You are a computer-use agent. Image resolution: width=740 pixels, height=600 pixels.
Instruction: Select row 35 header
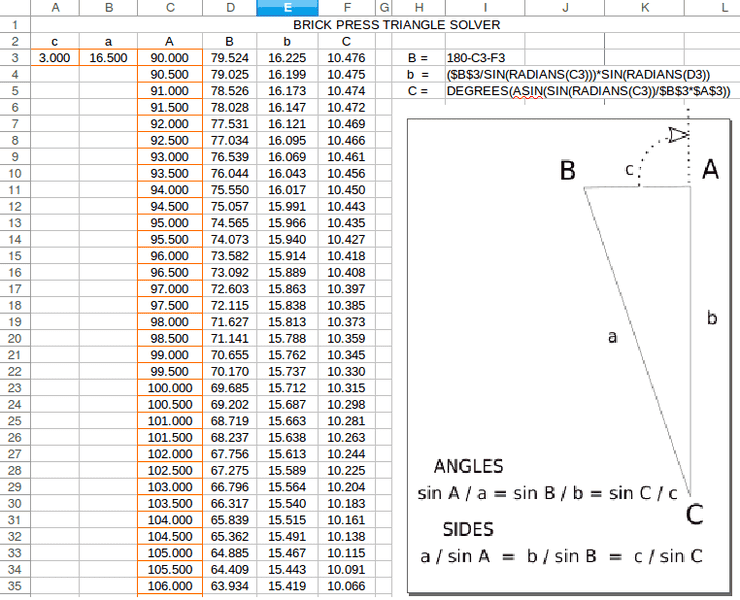point(15,586)
